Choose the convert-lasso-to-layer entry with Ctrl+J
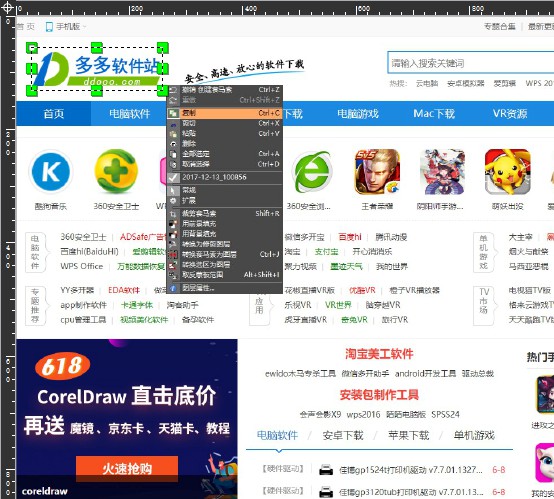554x499 pixels. (224, 254)
